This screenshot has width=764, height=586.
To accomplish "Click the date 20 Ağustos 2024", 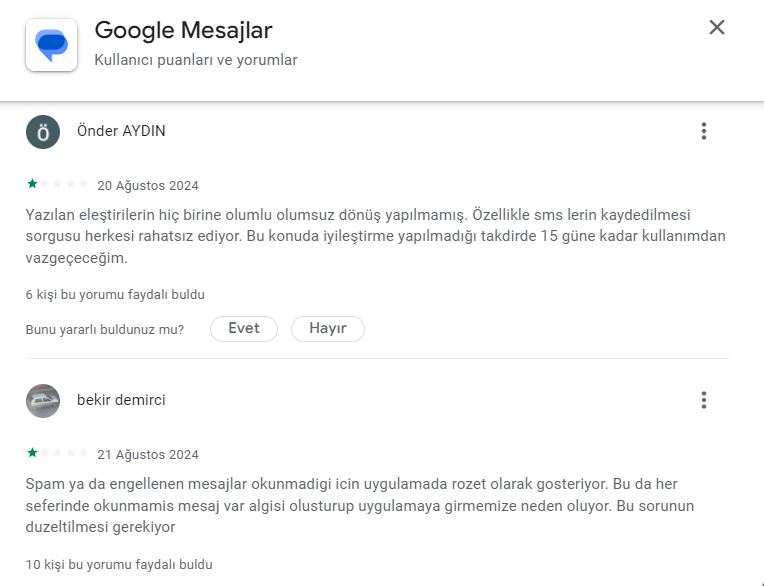I will click(148, 186).
